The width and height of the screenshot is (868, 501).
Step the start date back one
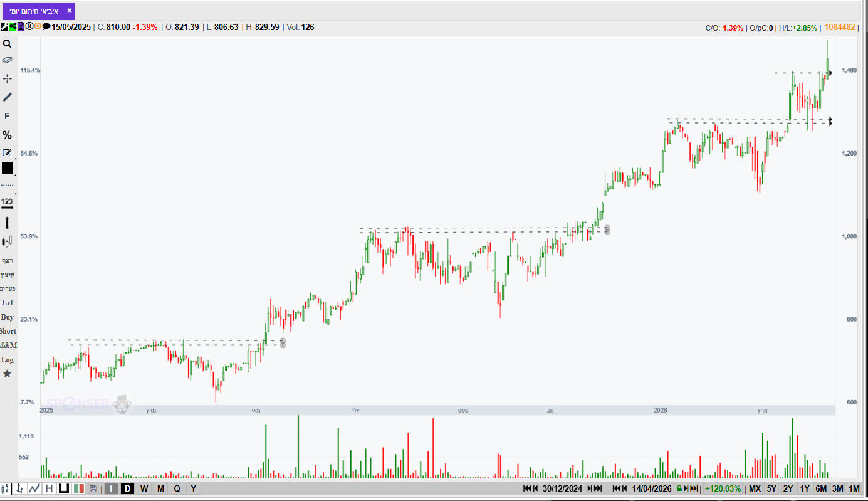tap(536, 488)
